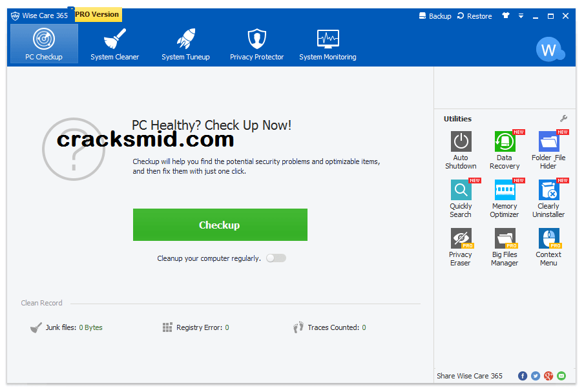Viewport: 584px width, 392px height.
Task: Switch to System Cleaner tab
Action: [x=115, y=44]
